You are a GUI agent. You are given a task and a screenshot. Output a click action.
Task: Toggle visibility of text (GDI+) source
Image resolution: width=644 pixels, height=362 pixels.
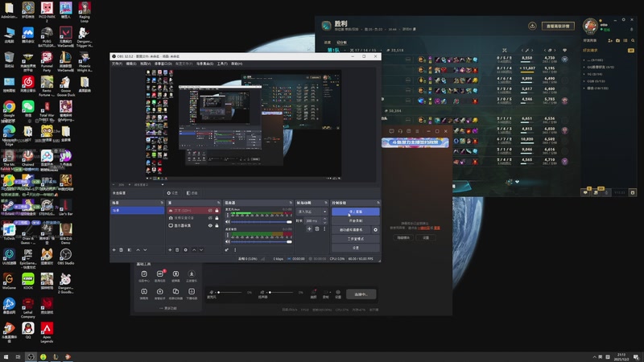[x=210, y=211]
